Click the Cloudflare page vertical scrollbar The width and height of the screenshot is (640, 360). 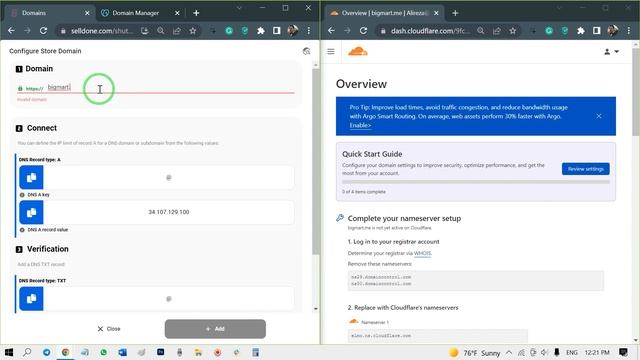[x=636, y=92]
